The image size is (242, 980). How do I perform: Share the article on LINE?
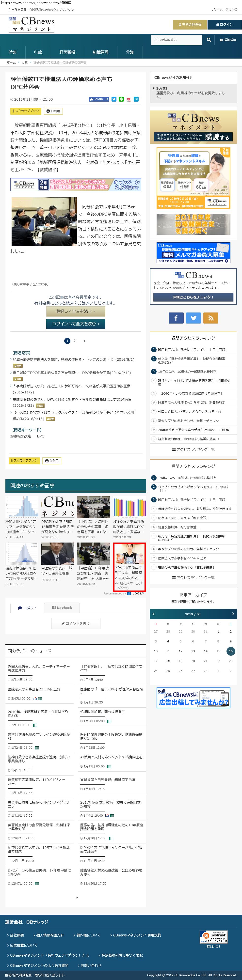click(121, 99)
